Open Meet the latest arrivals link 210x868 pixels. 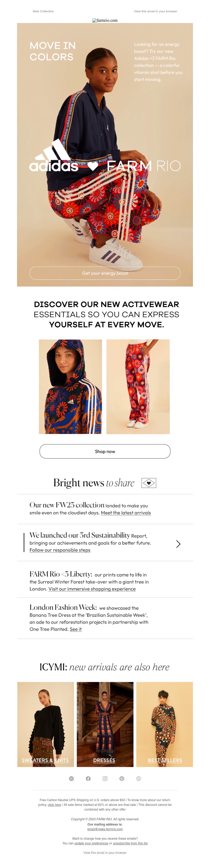pyautogui.click(x=126, y=513)
